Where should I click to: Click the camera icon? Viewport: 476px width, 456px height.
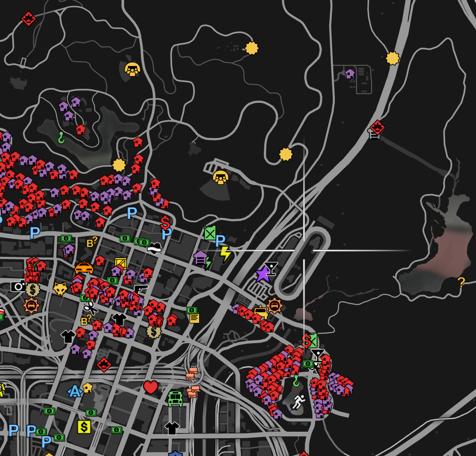tap(18, 286)
